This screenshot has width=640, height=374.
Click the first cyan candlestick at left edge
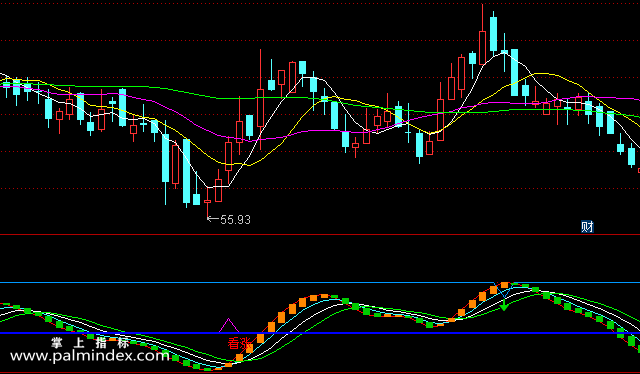tap(6, 86)
